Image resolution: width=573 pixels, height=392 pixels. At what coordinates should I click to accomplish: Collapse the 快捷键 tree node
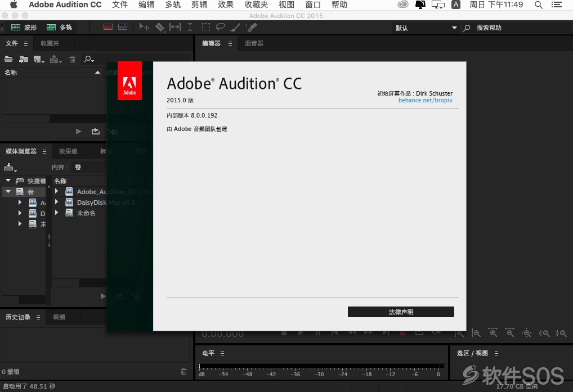pos(8,181)
